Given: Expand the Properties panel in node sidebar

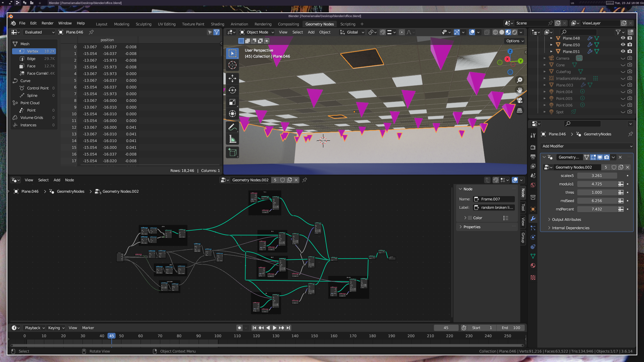Looking at the screenshot, I should tap(472, 227).
